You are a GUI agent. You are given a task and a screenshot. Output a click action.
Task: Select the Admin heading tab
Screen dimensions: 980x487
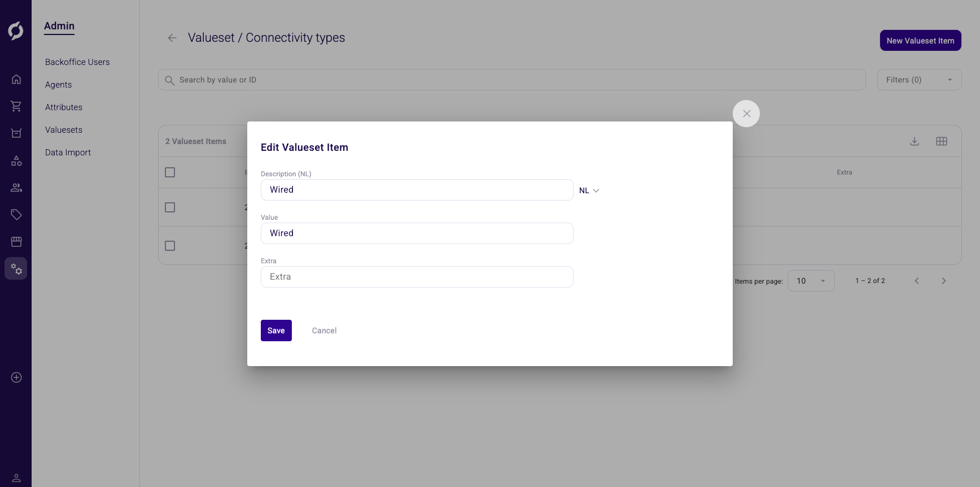tap(59, 26)
